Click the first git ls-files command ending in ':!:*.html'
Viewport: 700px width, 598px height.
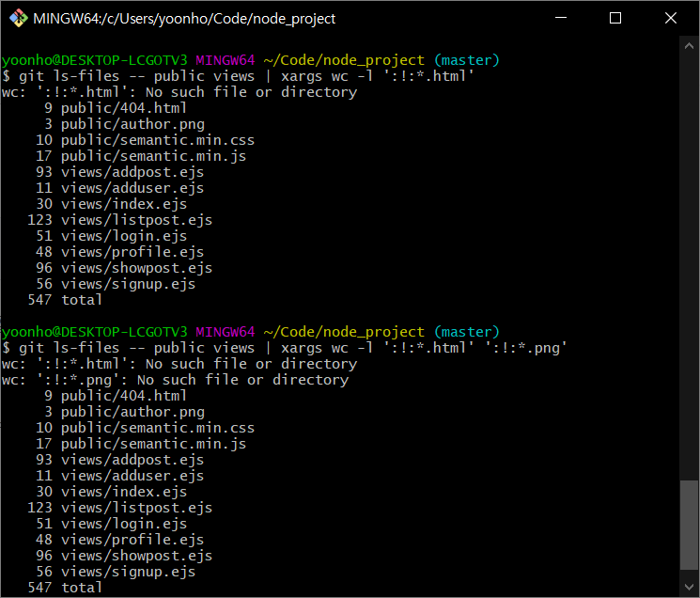tap(237, 76)
